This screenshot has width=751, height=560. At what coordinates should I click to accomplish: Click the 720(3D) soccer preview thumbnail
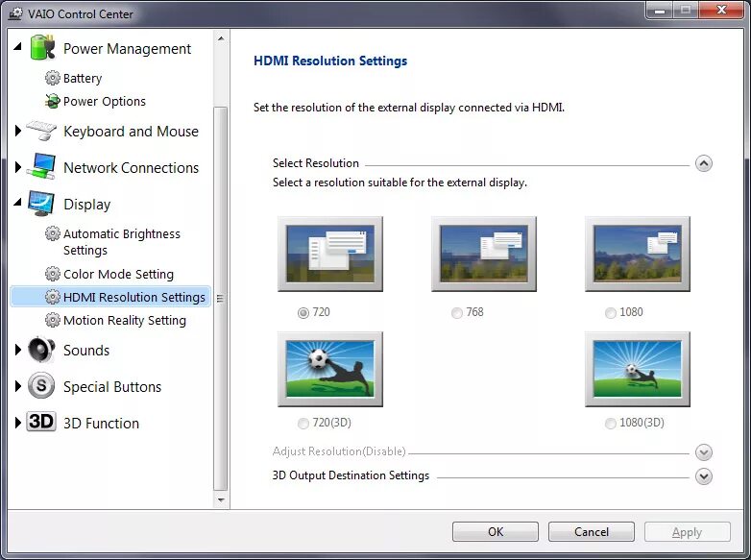[x=330, y=369]
